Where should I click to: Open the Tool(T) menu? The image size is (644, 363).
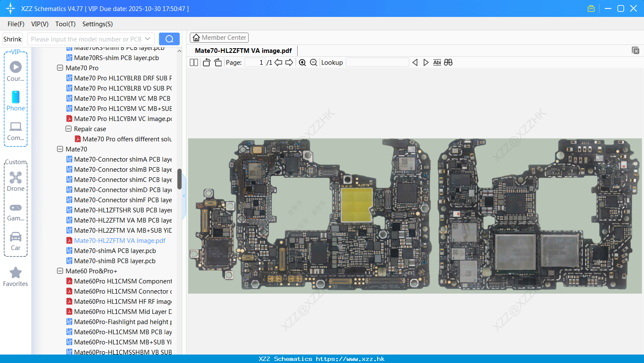66,24
